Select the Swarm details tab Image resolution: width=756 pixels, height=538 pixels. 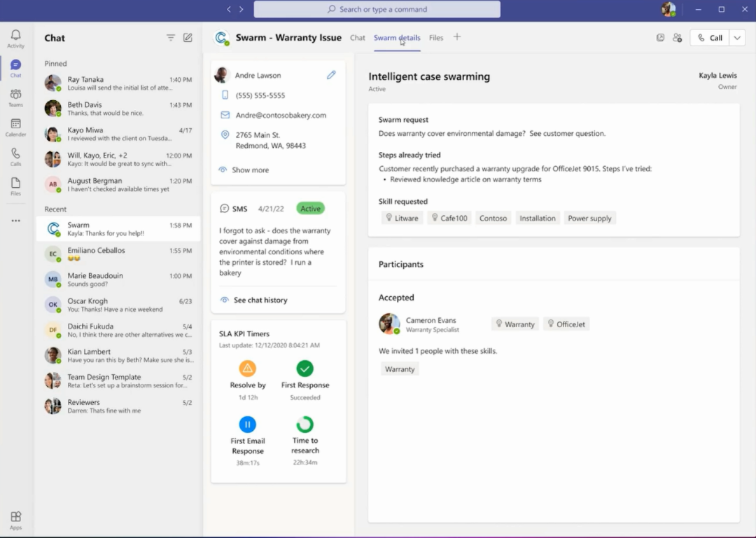tap(397, 38)
